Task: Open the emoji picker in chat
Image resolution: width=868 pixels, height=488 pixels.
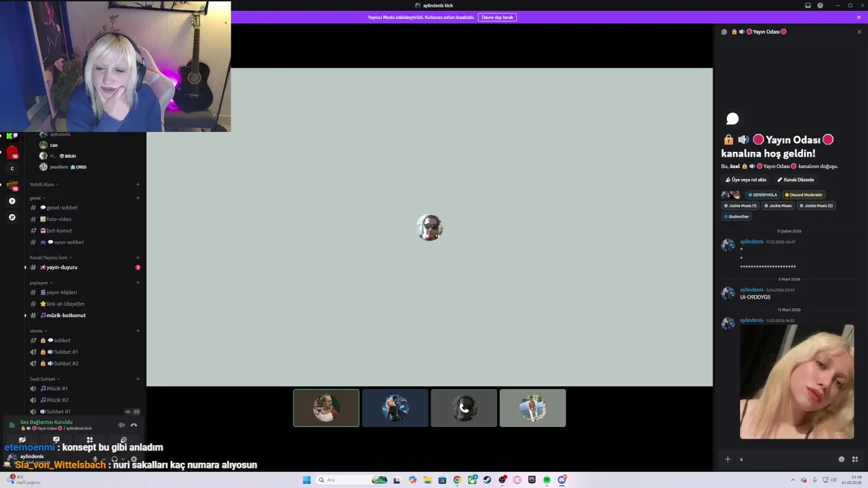Action: [842, 459]
